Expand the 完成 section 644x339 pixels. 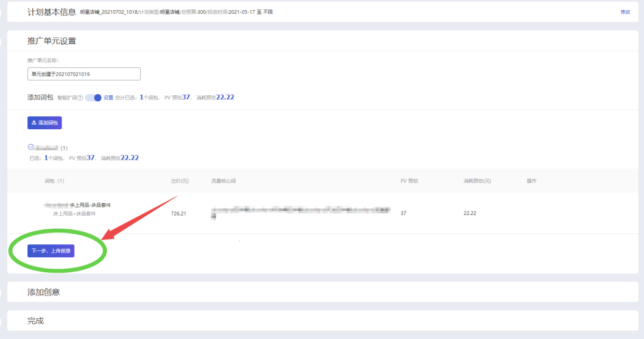click(x=36, y=321)
